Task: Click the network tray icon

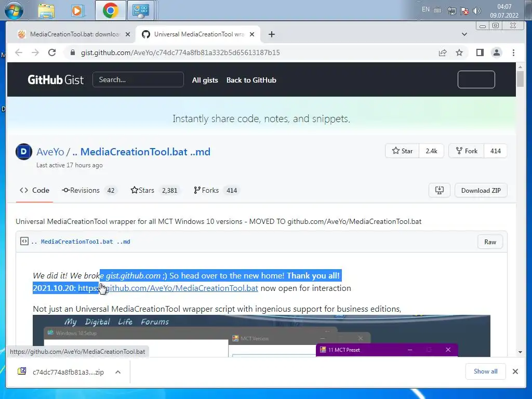Action: click(451, 11)
